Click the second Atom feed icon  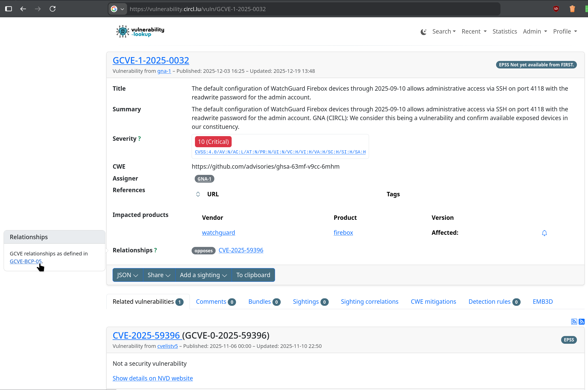tap(582, 322)
